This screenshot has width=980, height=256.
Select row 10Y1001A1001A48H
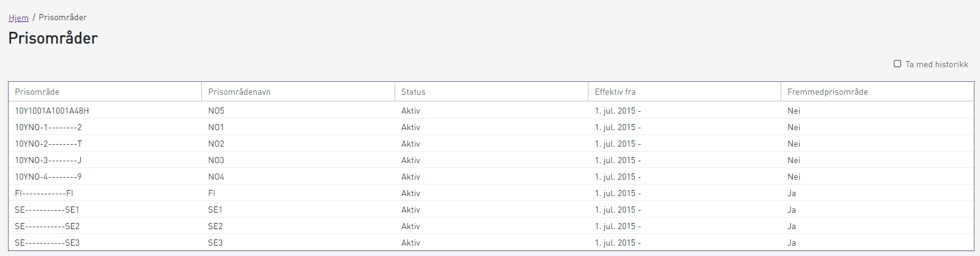[491, 111]
